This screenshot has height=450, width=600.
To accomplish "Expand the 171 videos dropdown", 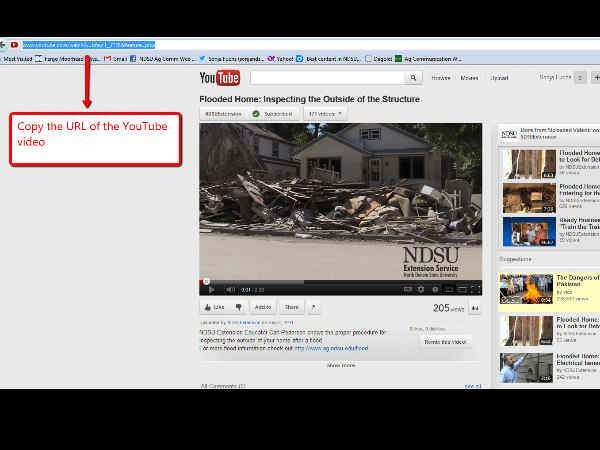I will click(x=325, y=114).
